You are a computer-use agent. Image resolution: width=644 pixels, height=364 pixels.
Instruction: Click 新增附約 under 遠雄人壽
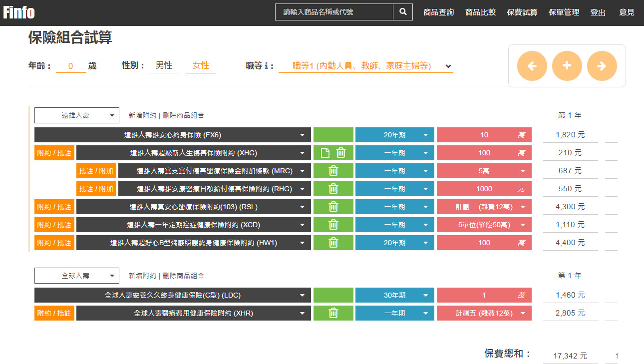tap(142, 115)
